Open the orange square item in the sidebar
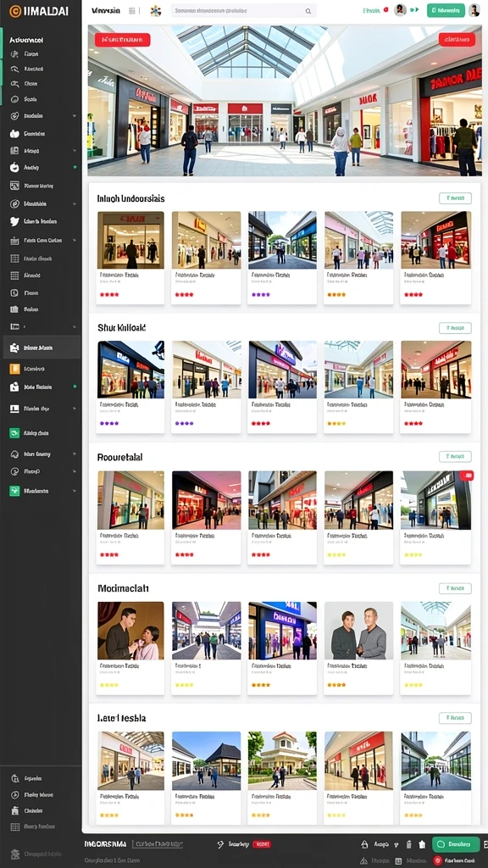Screen dimensions: 488x868 14,368
